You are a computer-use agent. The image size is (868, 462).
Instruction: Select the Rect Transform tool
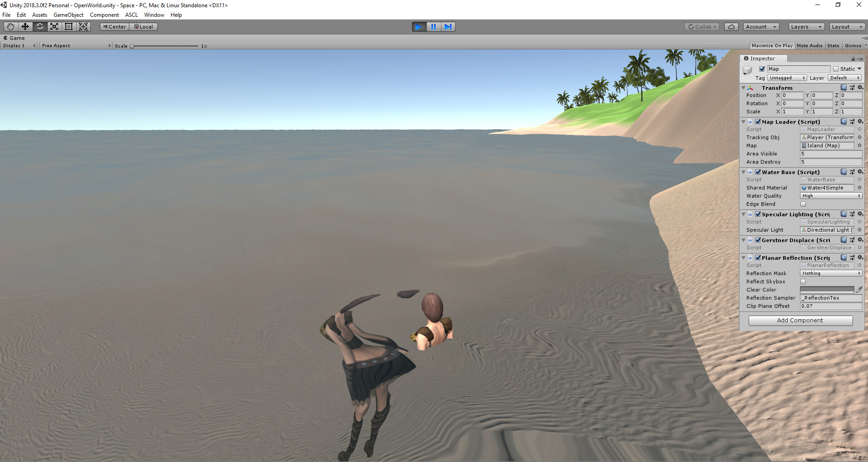coord(69,26)
